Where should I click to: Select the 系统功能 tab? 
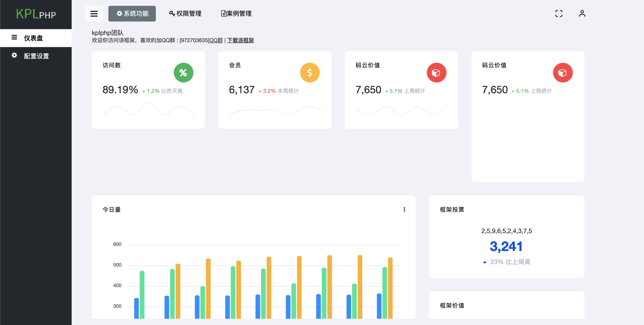[x=132, y=14]
